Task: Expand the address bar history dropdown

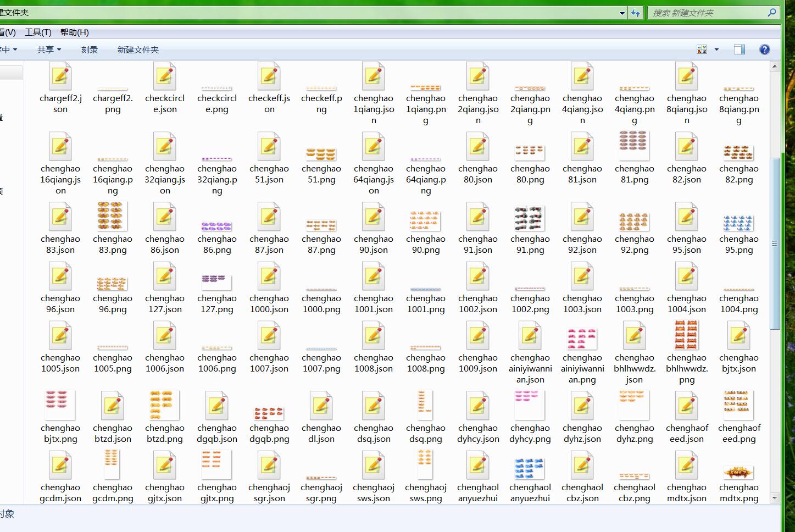Action: pyautogui.click(x=622, y=13)
